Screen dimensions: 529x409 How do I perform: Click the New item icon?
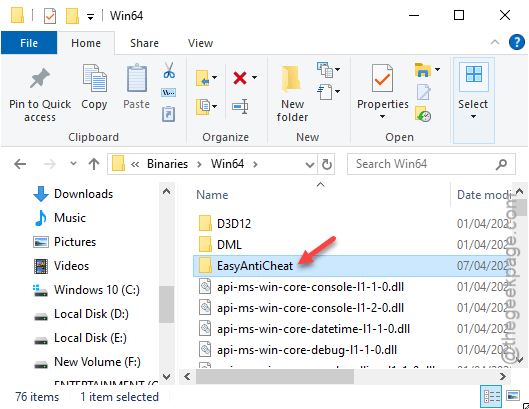[325, 70]
